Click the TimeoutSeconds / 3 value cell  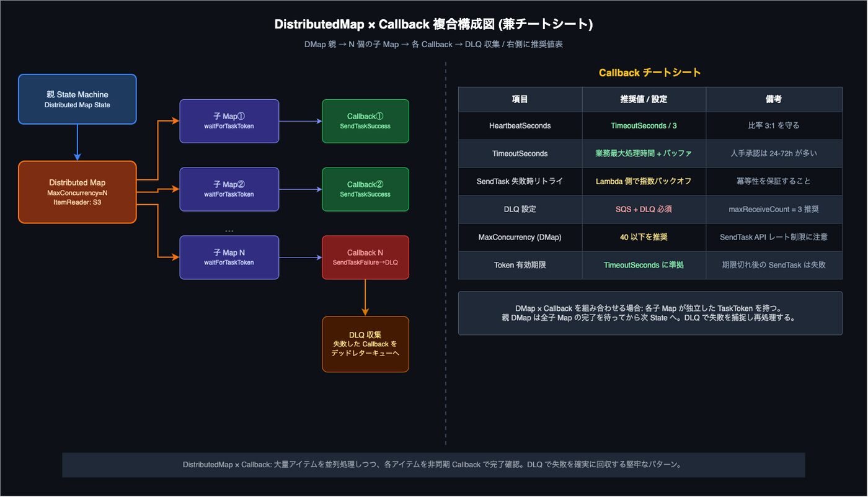click(x=644, y=125)
